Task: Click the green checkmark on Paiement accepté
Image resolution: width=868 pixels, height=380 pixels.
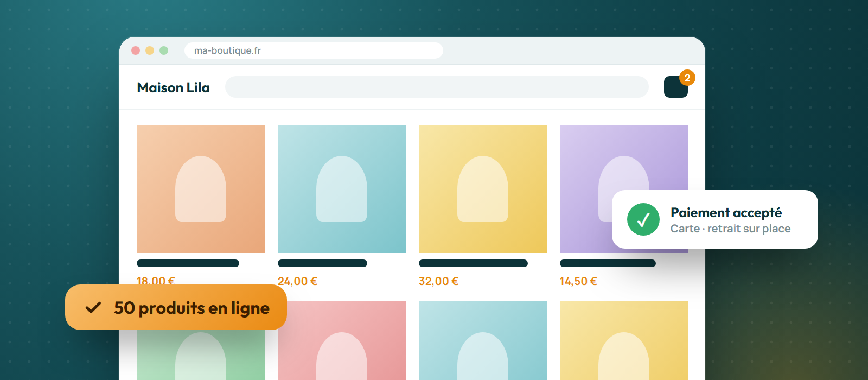Action: (643, 219)
